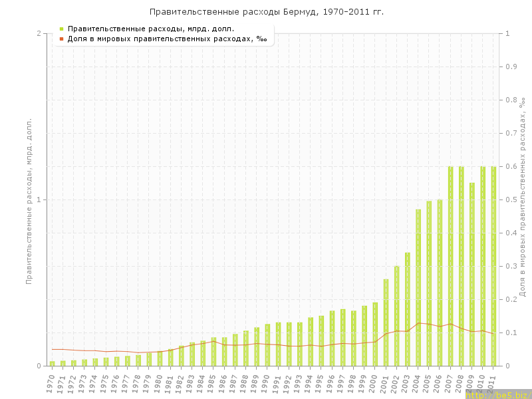
Task: Click the chart title about Bermuda government spending
Action: tap(266, 12)
